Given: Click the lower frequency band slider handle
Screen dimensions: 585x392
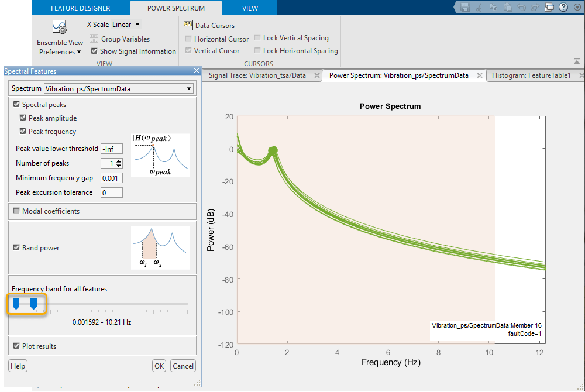Looking at the screenshot, I should pos(16,304).
